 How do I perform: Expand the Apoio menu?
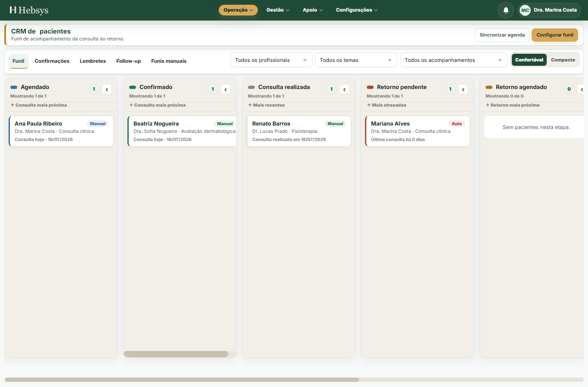(x=313, y=10)
